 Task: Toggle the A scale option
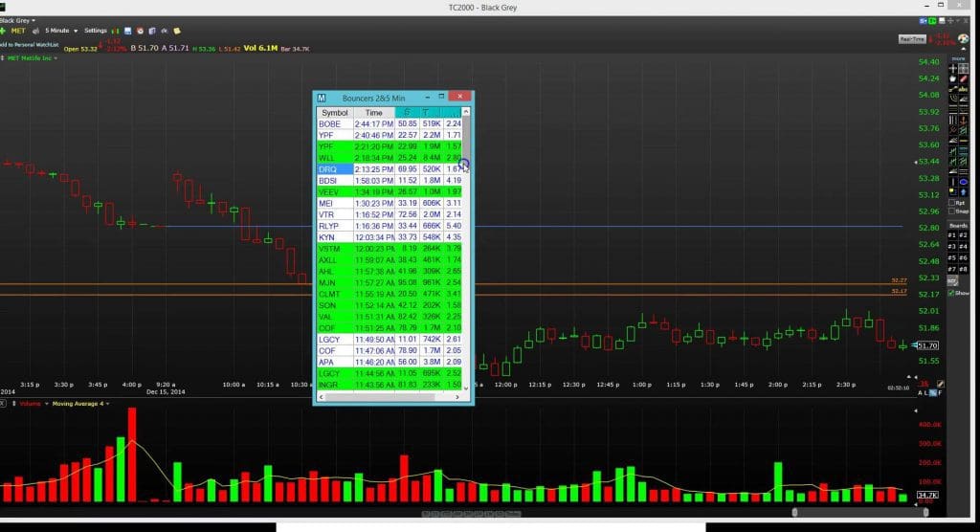[x=920, y=393]
